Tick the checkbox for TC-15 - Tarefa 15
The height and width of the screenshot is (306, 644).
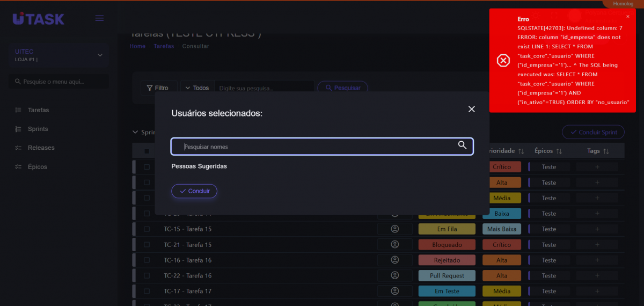click(147, 229)
